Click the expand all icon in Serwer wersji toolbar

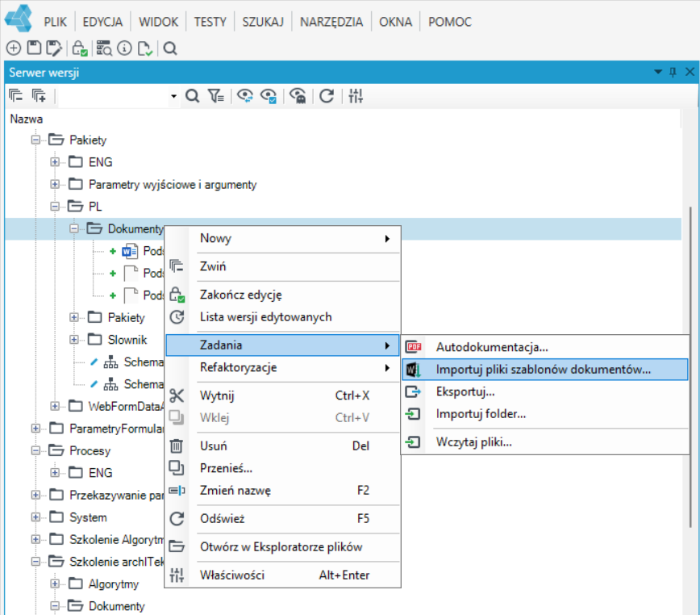point(39,95)
